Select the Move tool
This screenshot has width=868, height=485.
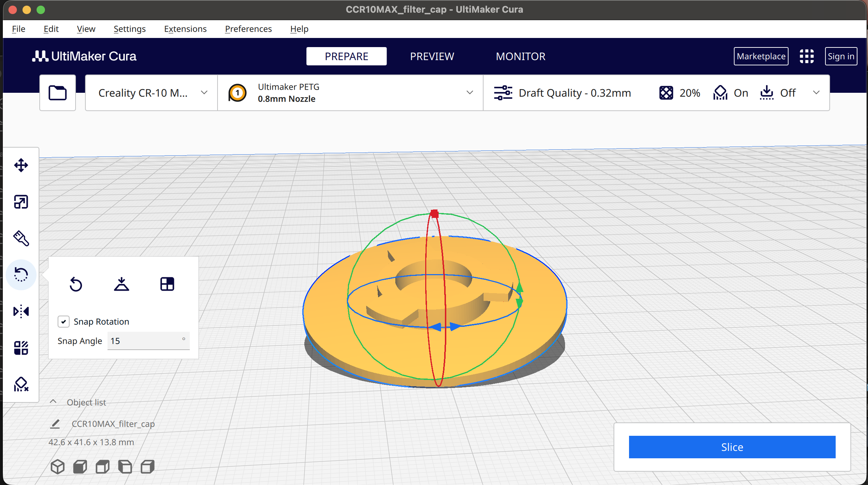pyautogui.click(x=21, y=165)
